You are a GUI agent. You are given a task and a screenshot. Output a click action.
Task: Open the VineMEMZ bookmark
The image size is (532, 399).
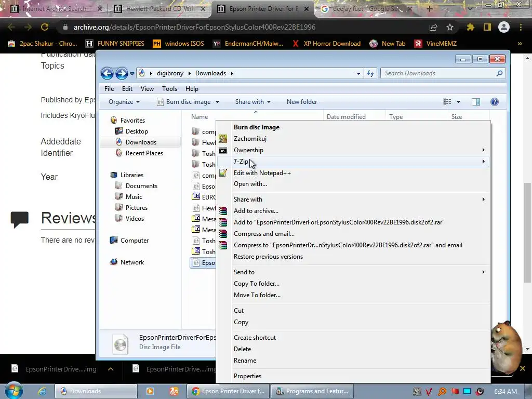click(436, 44)
